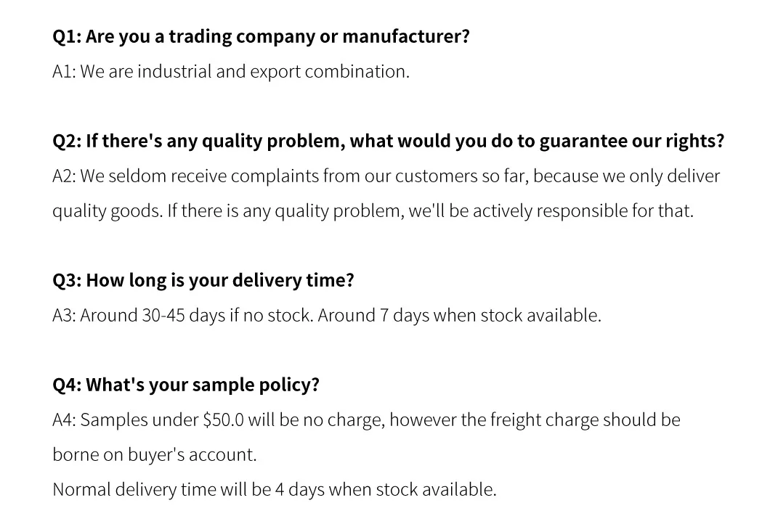The image size is (770, 532).
Task: Select the Q3 delivery time question heading
Action: coord(203,280)
